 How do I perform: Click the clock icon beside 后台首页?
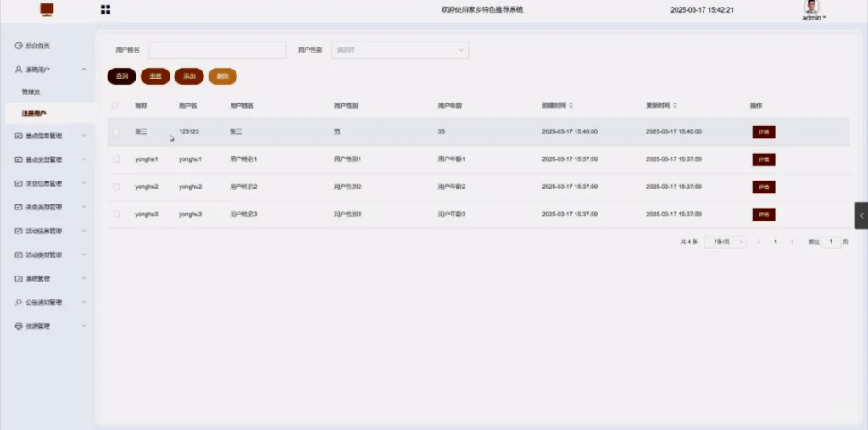(x=19, y=46)
